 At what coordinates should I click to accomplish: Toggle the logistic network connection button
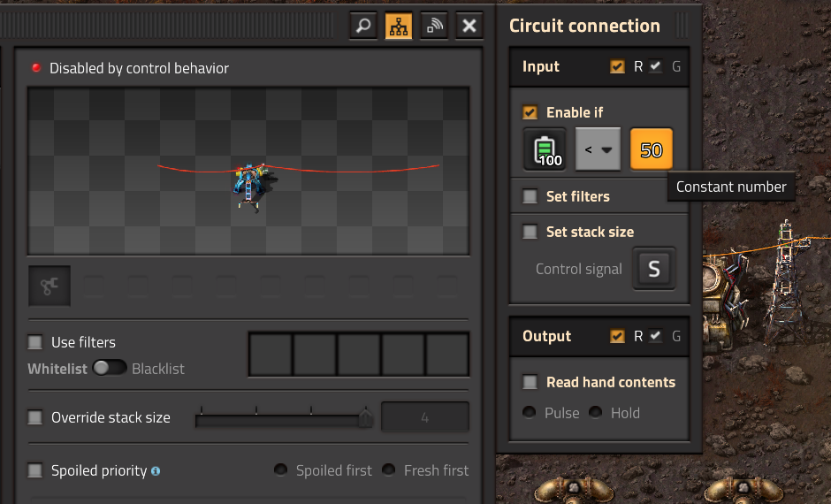[434, 26]
